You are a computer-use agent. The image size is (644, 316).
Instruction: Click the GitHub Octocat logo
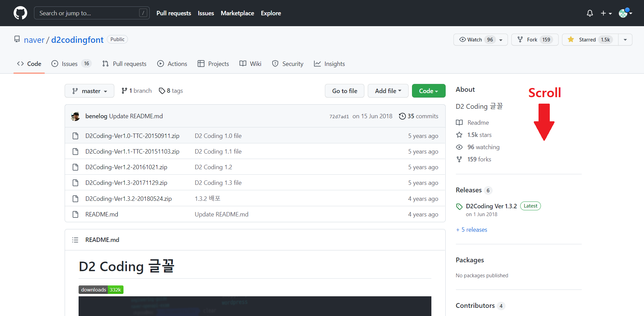(x=20, y=13)
